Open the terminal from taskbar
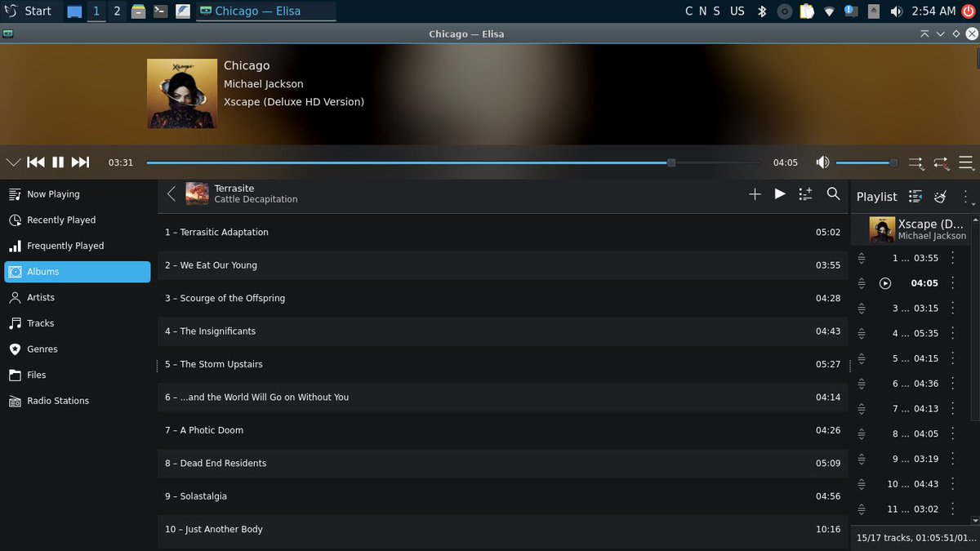Image resolution: width=980 pixels, height=551 pixels. 161,11
